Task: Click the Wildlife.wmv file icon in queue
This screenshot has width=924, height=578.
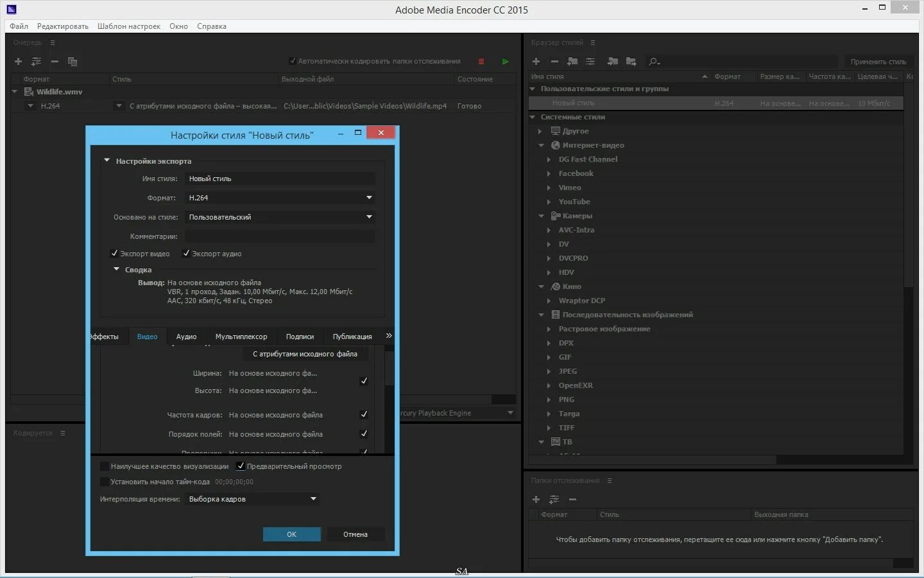Action: coord(28,92)
